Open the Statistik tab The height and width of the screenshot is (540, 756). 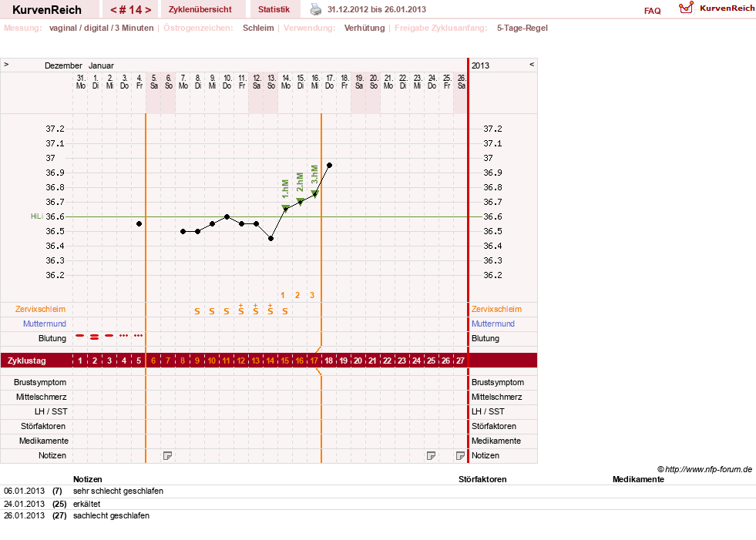tap(274, 9)
